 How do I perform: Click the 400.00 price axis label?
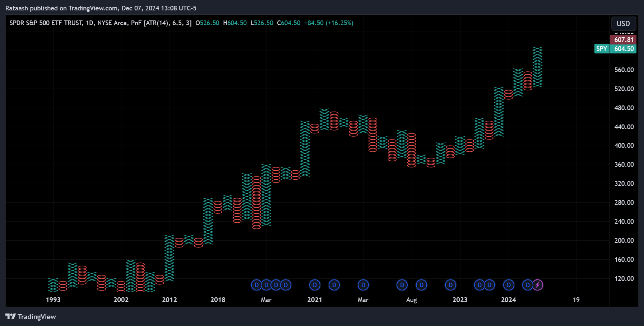pos(624,146)
